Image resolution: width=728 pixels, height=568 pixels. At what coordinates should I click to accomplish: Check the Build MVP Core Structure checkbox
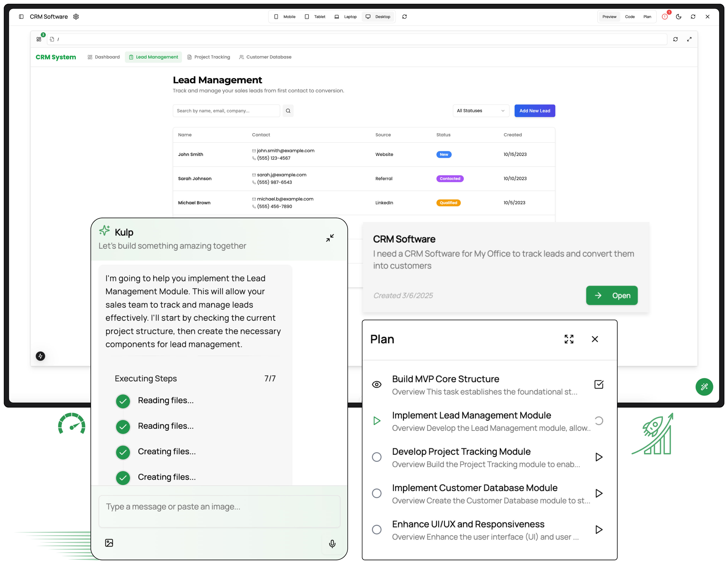coord(599,384)
